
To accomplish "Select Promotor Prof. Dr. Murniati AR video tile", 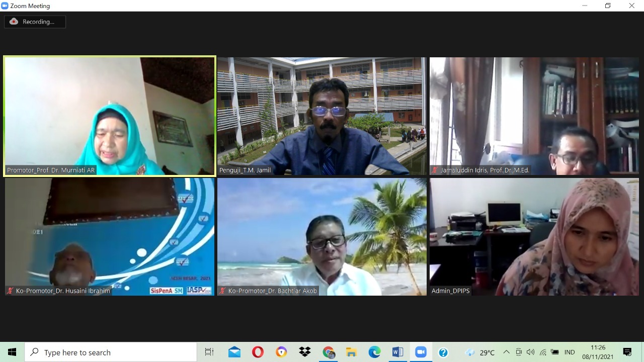I will tap(110, 116).
